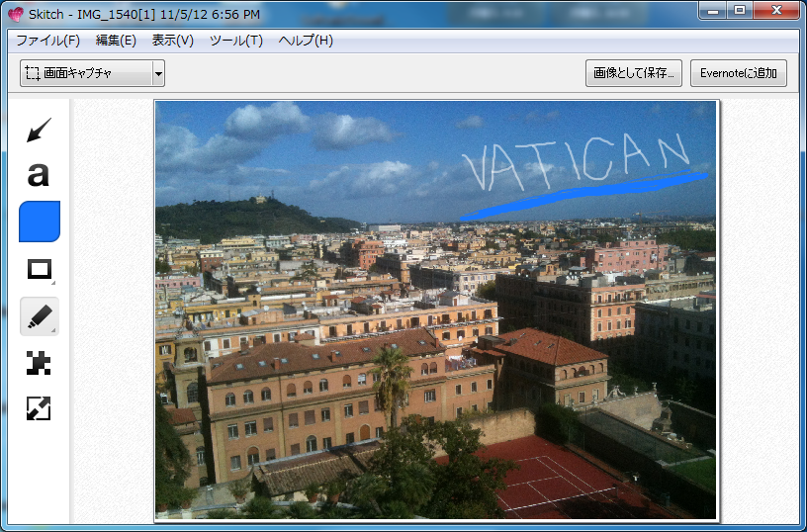Expand the 画面キャプチャ dropdown arrow
Screen dimensions: 807x532
coord(158,73)
